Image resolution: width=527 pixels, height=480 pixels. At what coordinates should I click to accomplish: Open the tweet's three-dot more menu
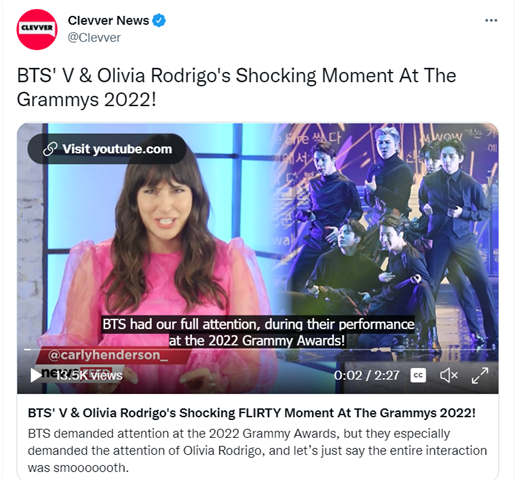point(491,21)
